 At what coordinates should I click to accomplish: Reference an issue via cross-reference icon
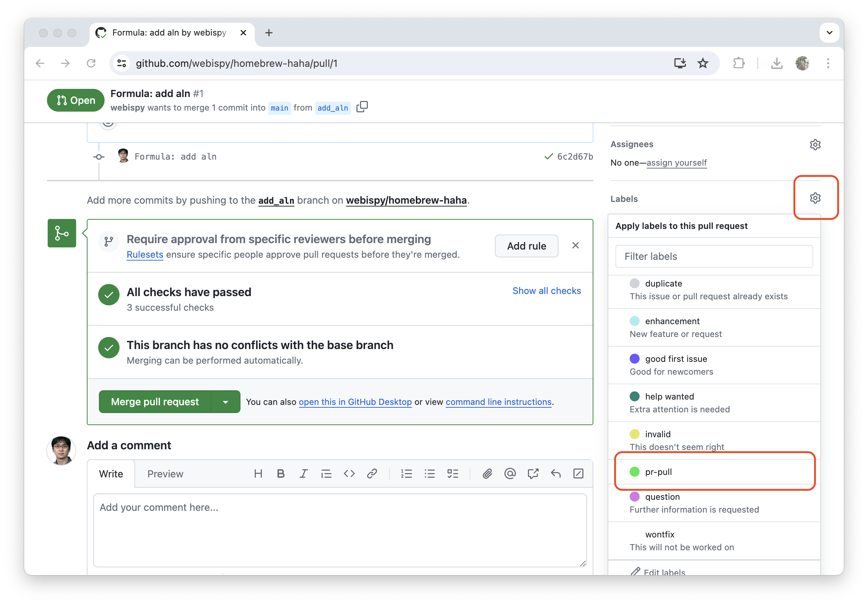533,473
